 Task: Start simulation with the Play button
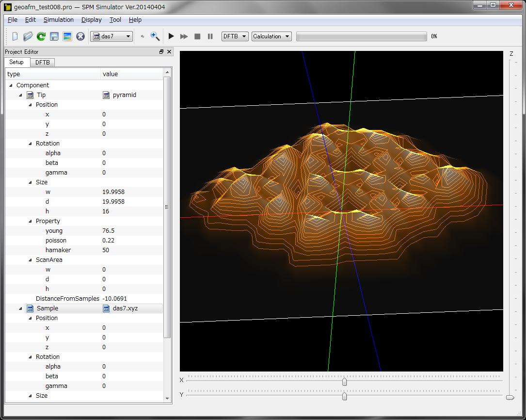pyautogui.click(x=171, y=36)
